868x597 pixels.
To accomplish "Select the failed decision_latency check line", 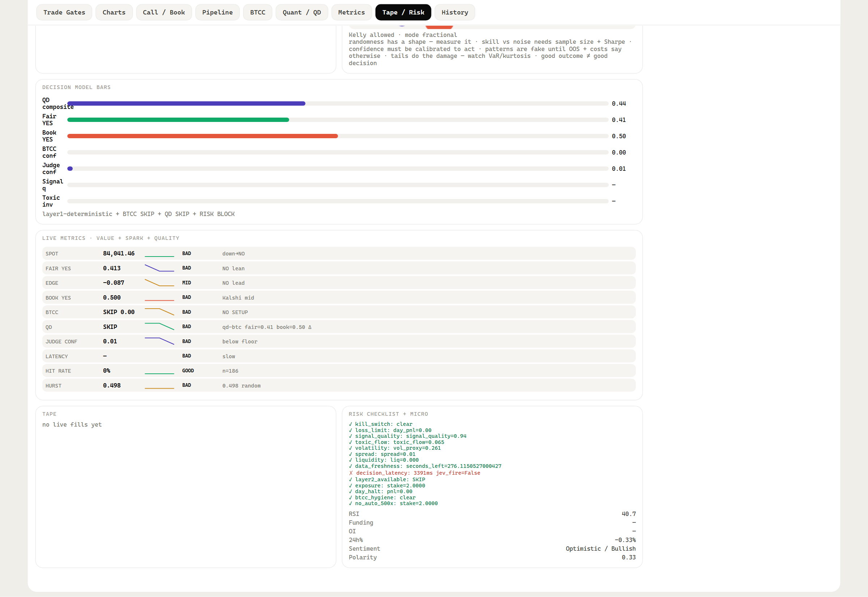I will click(414, 473).
